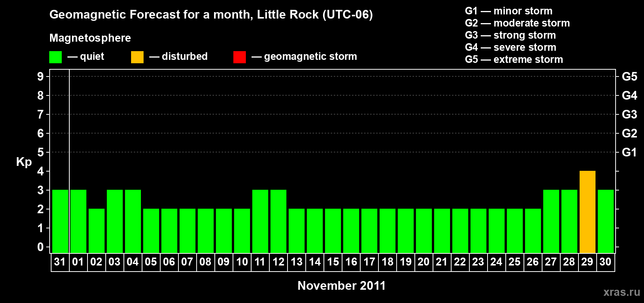
Task: Click the green bar above day 27
Action: (551, 221)
